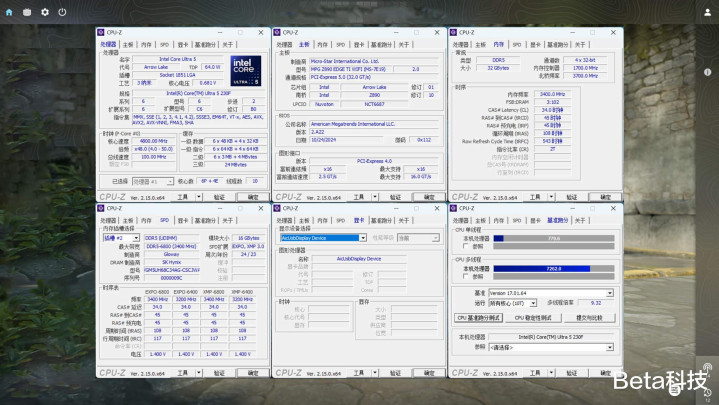719x405 pixels.
Task: Click 验证 in the 主板 window
Action: point(395,197)
